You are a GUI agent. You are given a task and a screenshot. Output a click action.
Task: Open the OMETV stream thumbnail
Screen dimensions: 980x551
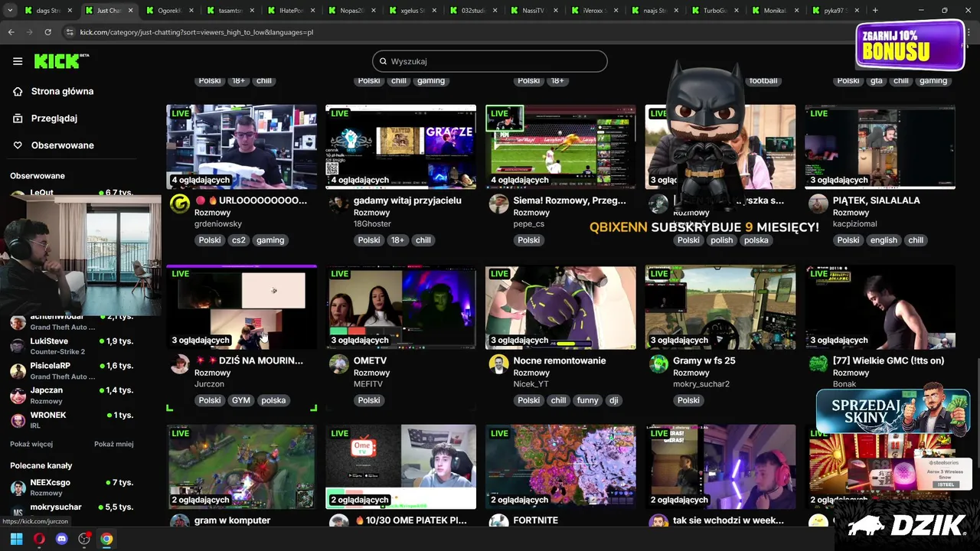pyautogui.click(x=400, y=307)
